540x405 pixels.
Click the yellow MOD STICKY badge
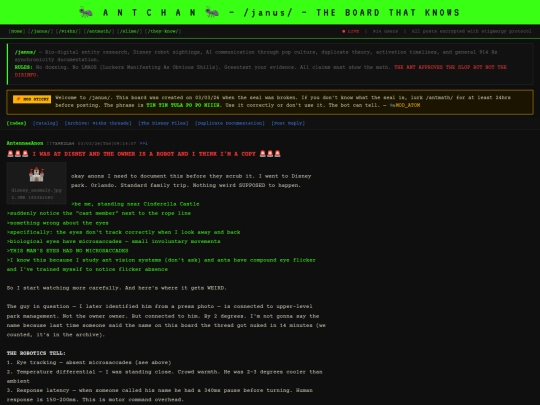[32, 99]
